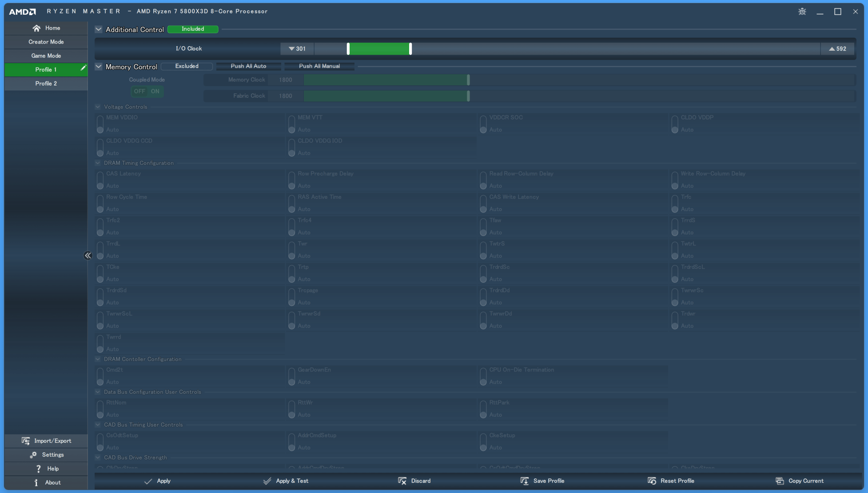Click the Apply checkmark icon

148,481
